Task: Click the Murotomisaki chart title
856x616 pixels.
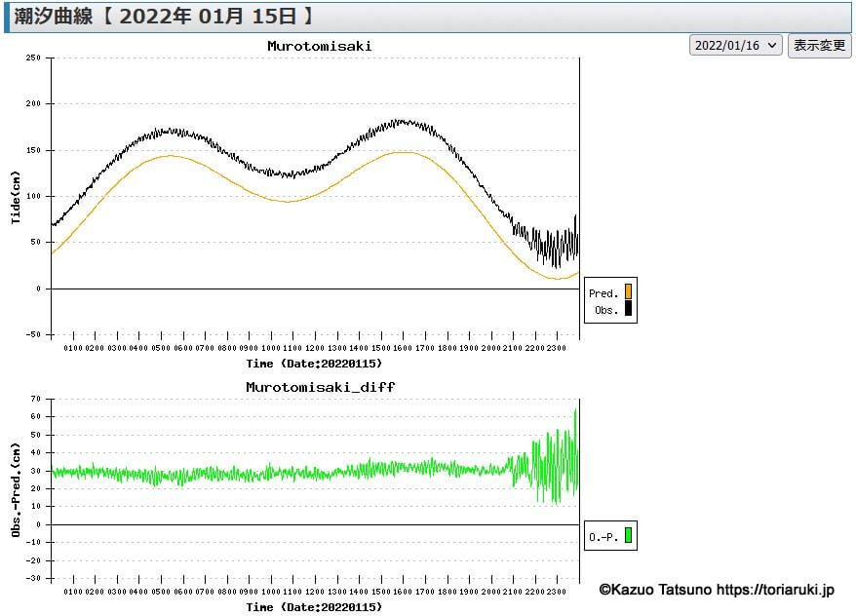Action: [x=319, y=46]
